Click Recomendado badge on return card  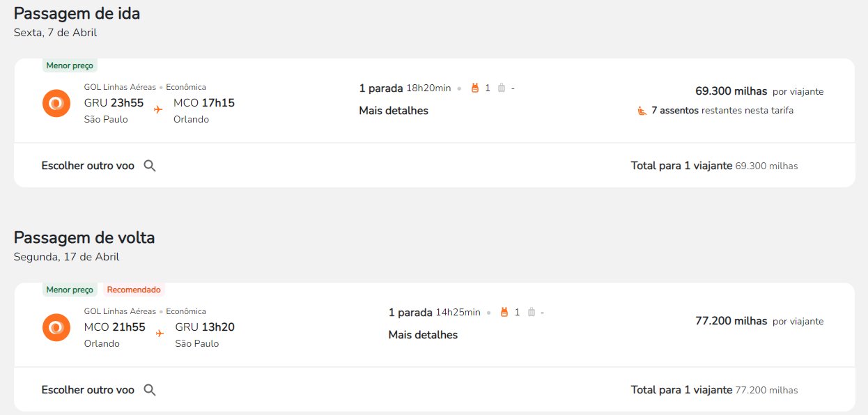tap(134, 290)
